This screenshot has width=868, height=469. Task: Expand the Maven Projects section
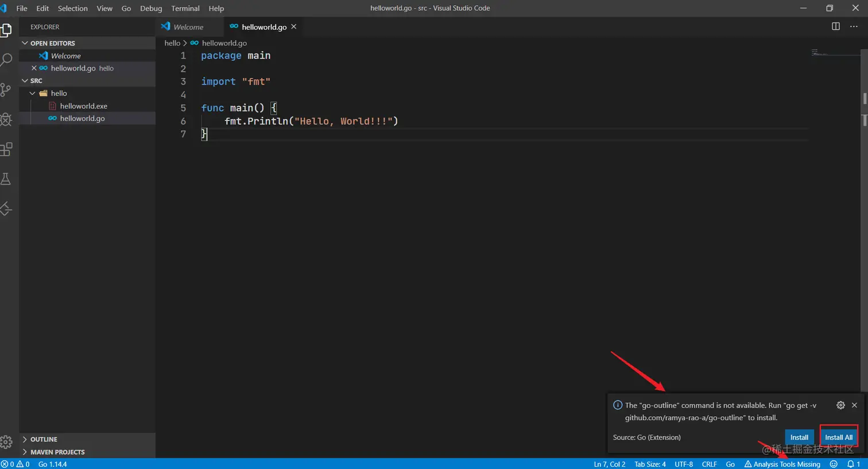tap(25, 452)
